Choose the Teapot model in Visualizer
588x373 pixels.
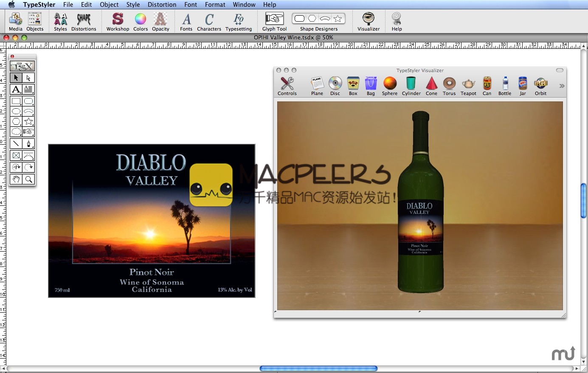tap(469, 86)
